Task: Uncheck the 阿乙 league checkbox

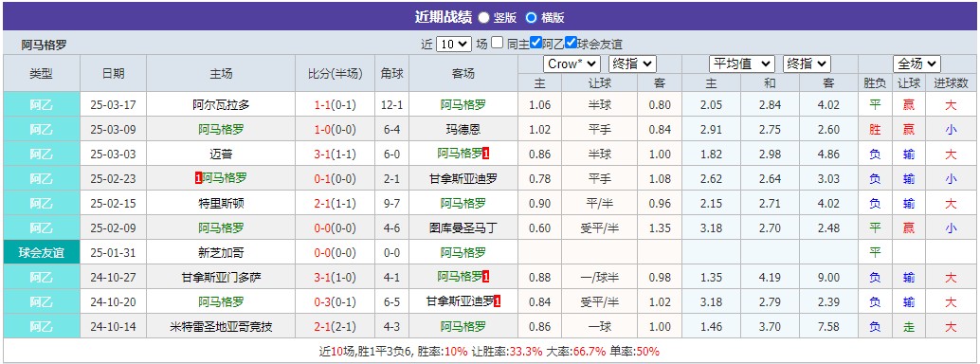Action: pos(535,44)
